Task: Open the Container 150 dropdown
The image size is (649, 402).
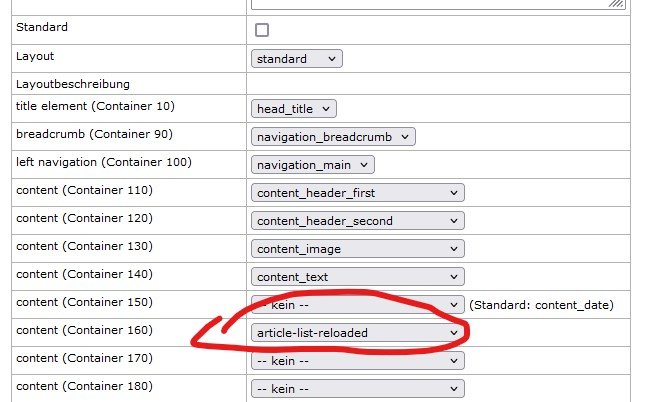Action: pos(357,305)
